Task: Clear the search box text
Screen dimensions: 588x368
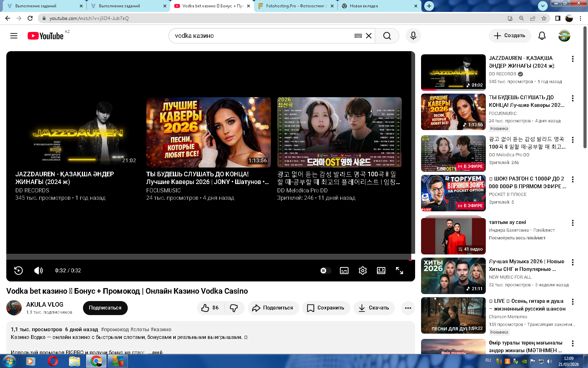Action: 369,36
